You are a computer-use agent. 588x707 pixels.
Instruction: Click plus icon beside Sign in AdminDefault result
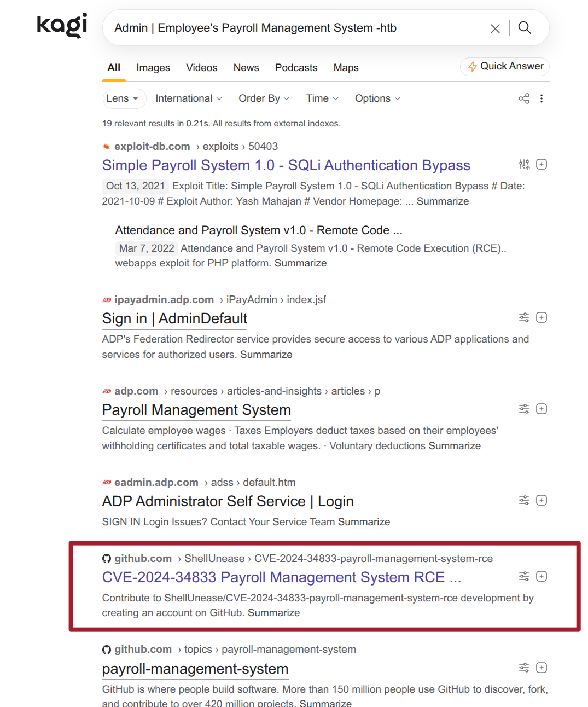(542, 317)
